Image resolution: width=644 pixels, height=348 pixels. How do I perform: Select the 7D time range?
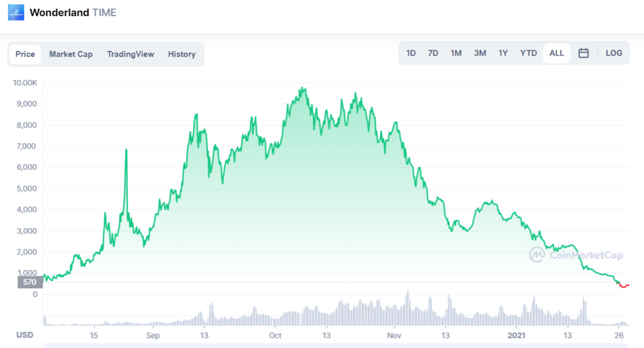(433, 53)
